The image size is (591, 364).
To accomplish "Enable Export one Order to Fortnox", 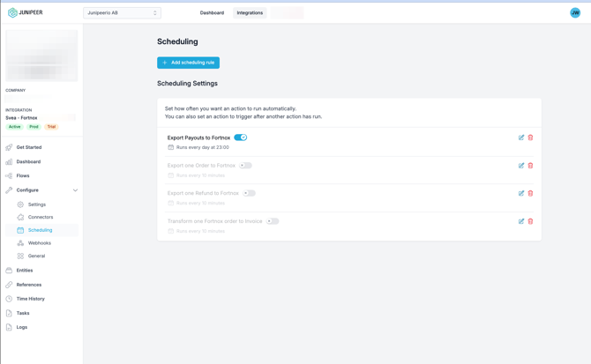I will pos(246,166).
